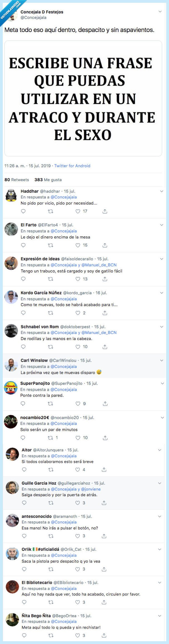Retweet El Farto's reply
The image size is (169, 644).
pos(50,245)
